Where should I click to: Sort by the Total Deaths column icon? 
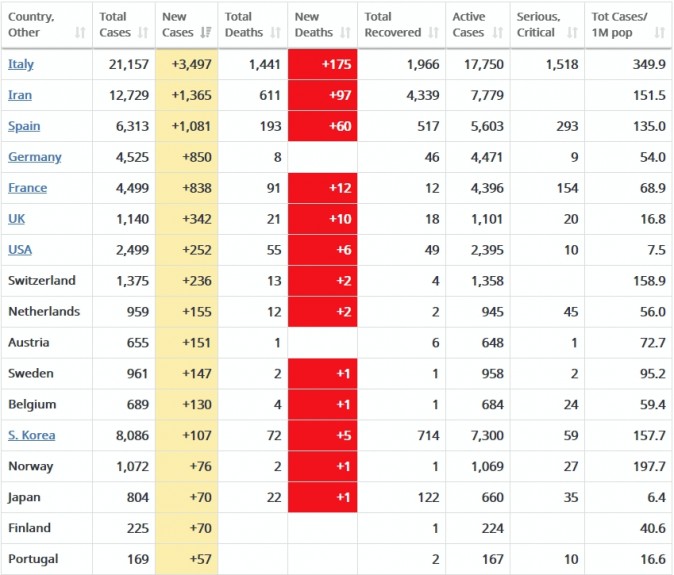(x=276, y=33)
